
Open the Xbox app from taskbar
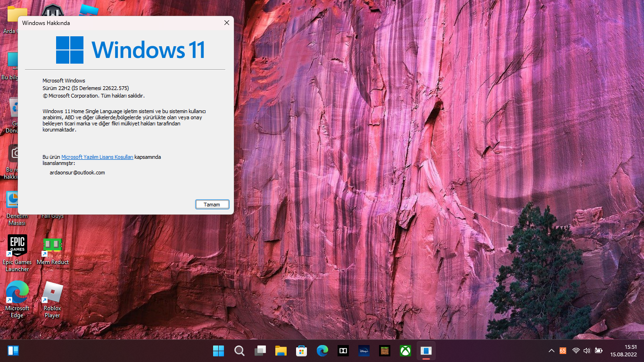(405, 351)
